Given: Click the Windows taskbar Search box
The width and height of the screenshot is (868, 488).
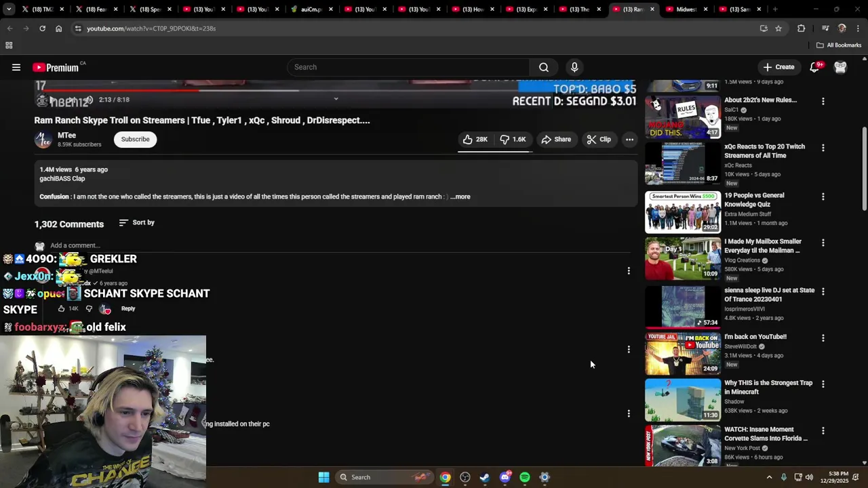Looking at the screenshot, I should pyautogui.click(x=384, y=477).
